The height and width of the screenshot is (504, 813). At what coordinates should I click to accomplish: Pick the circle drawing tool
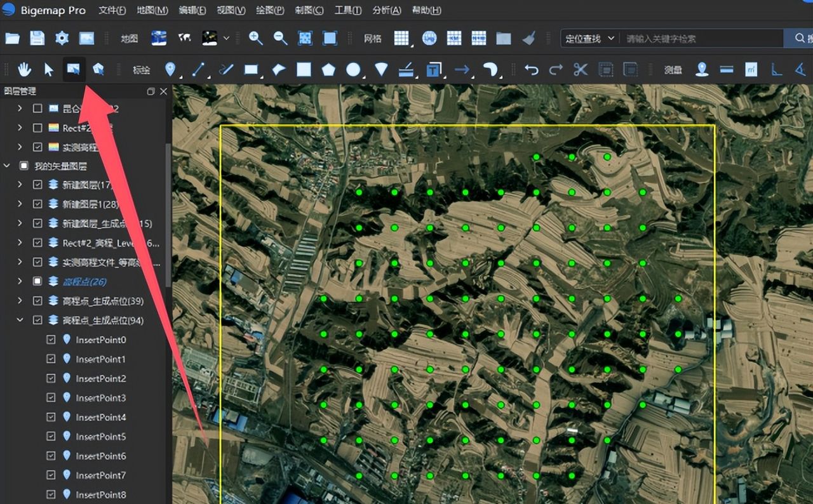tap(353, 70)
